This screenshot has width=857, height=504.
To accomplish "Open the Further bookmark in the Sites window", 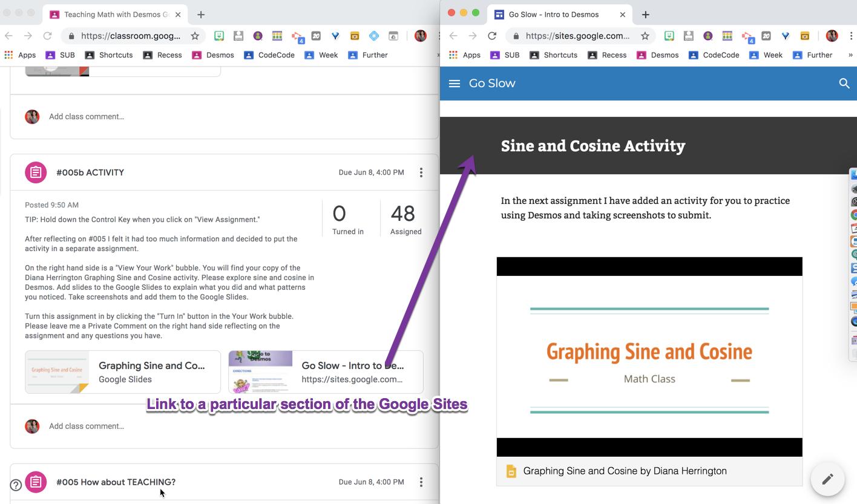I will 812,55.
